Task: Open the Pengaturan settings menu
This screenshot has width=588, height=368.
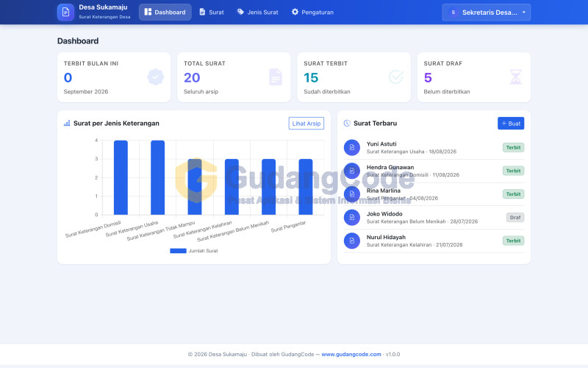Action: click(312, 12)
